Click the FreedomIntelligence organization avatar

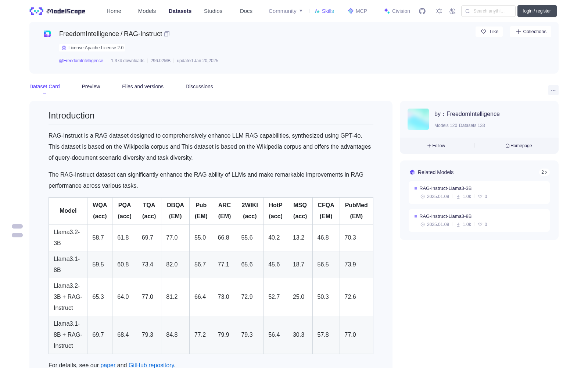pos(418,119)
